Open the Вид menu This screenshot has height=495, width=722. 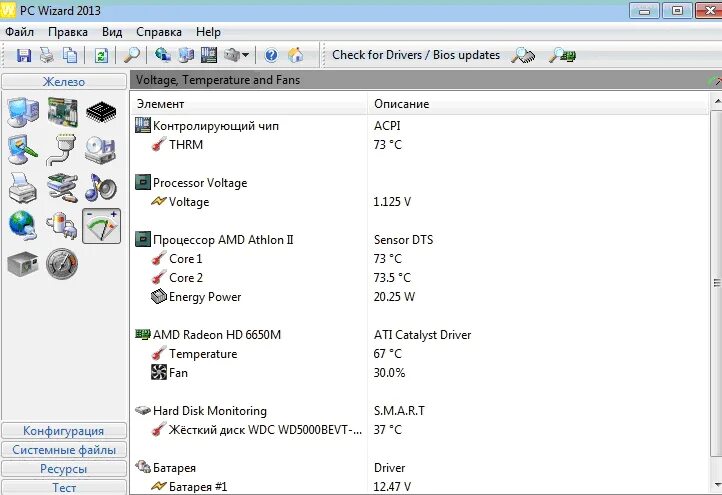112,32
